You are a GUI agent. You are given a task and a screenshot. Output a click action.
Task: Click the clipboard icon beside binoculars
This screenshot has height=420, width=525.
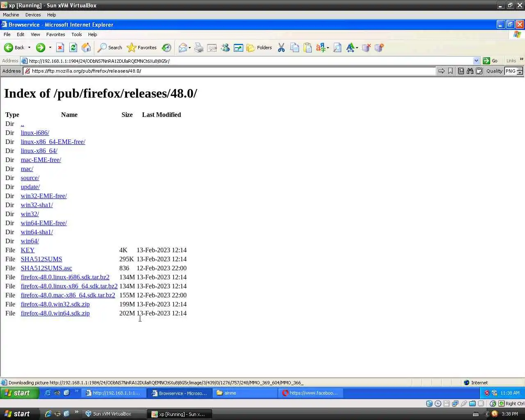pyautogui.click(x=479, y=71)
